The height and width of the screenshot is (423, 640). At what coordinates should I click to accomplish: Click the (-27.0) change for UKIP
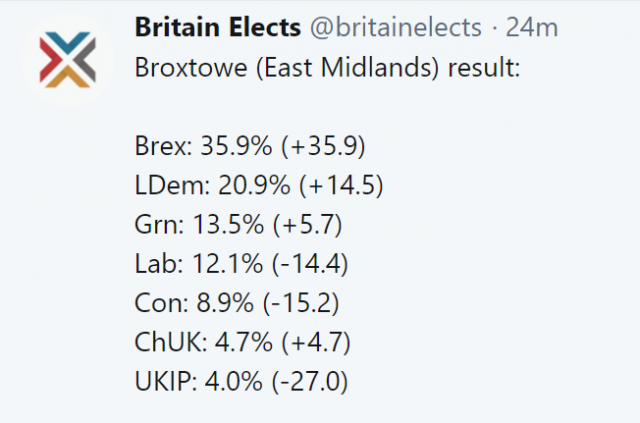310,381
